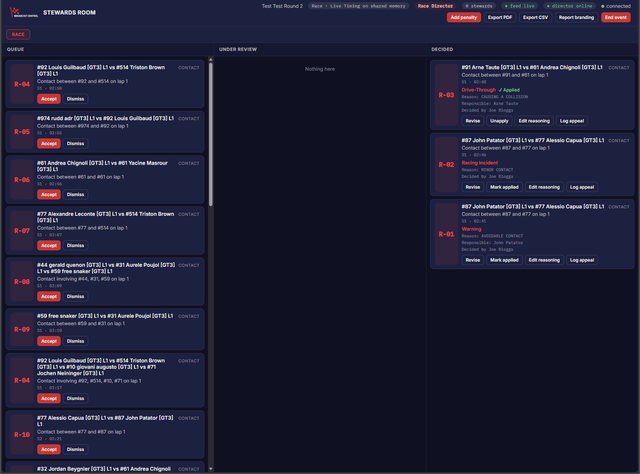The width and height of the screenshot is (640, 474).
Task: Revise the R-02 Racing incident decision
Action: click(473, 187)
